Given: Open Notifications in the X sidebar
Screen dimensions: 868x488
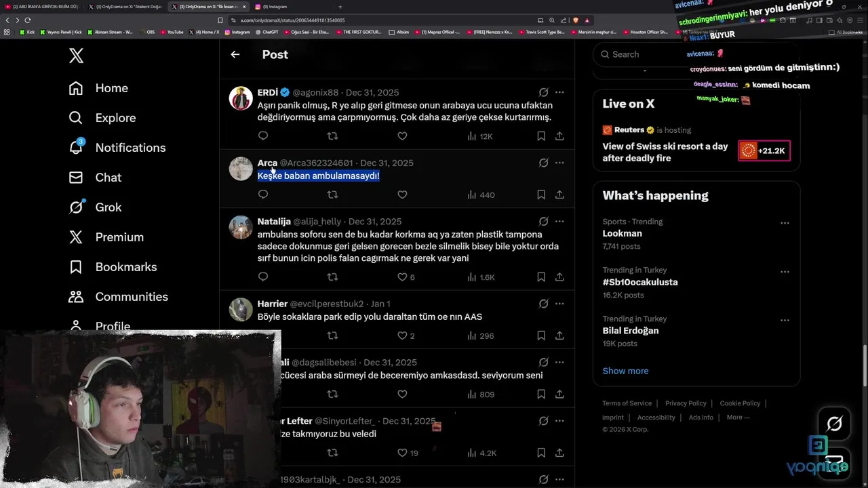Looking at the screenshot, I should coord(117,148).
